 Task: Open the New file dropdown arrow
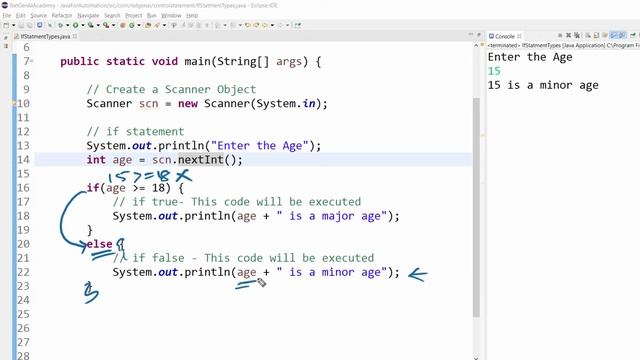[x=13, y=25]
